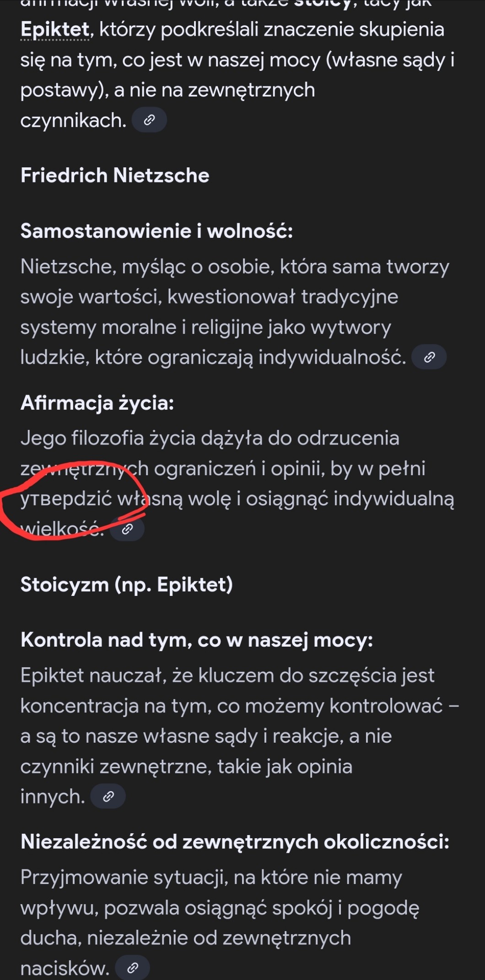Tap the phrase "spokój i pogodę"
Viewport: 485px width, 980px height.
click(x=345, y=908)
